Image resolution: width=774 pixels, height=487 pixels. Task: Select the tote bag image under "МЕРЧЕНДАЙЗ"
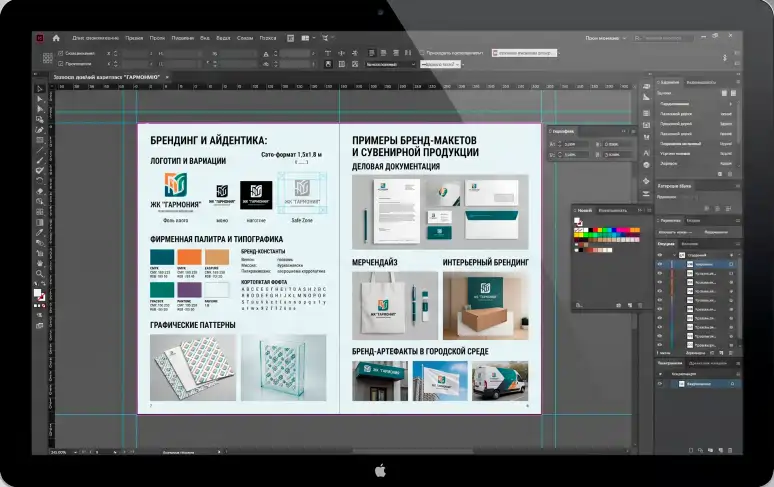click(x=395, y=305)
